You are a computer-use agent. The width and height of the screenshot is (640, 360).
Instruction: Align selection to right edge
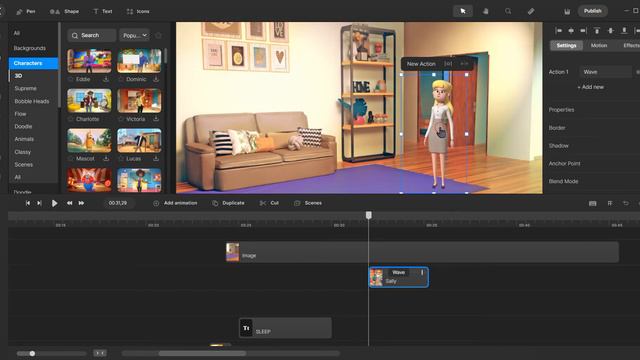point(583,31)
